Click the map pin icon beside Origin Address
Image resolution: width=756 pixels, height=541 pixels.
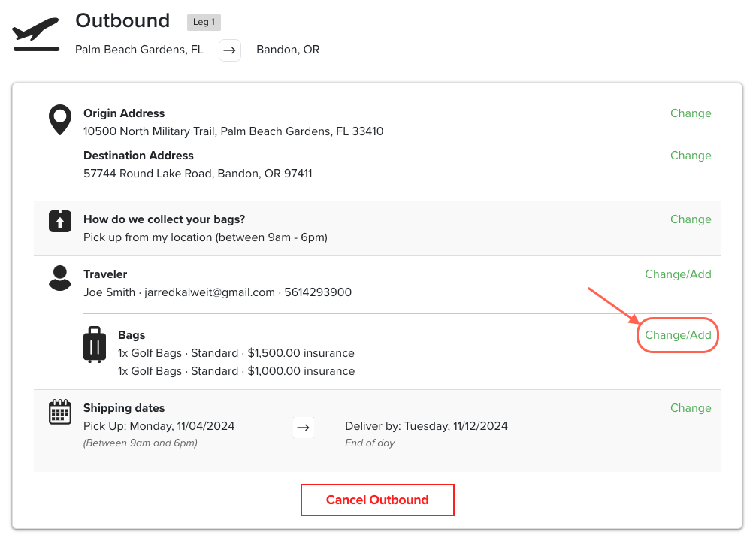click(x=60, y=120)
